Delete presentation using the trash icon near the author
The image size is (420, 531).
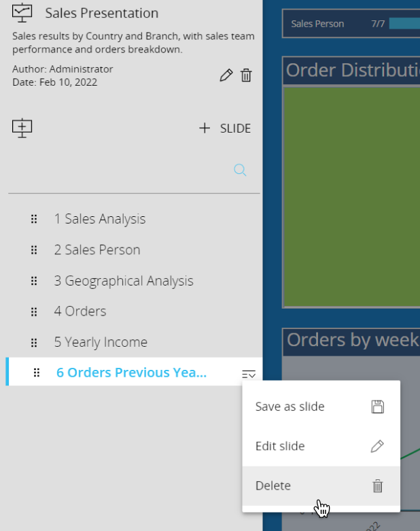point(246,75)
